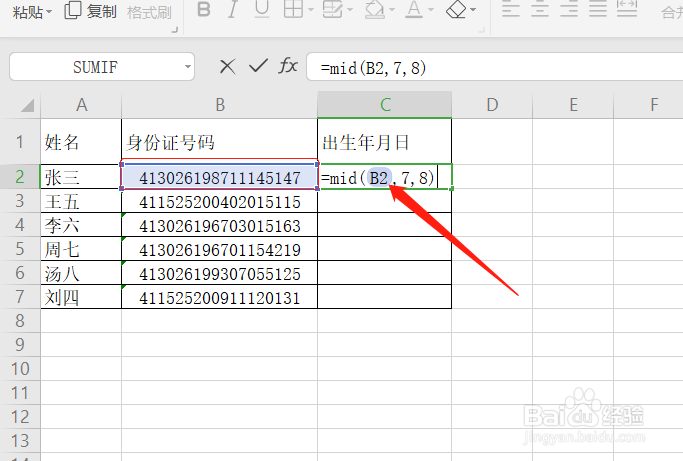
Task: Click the Format Painter (格式刷) button
Action: point(149,12)
